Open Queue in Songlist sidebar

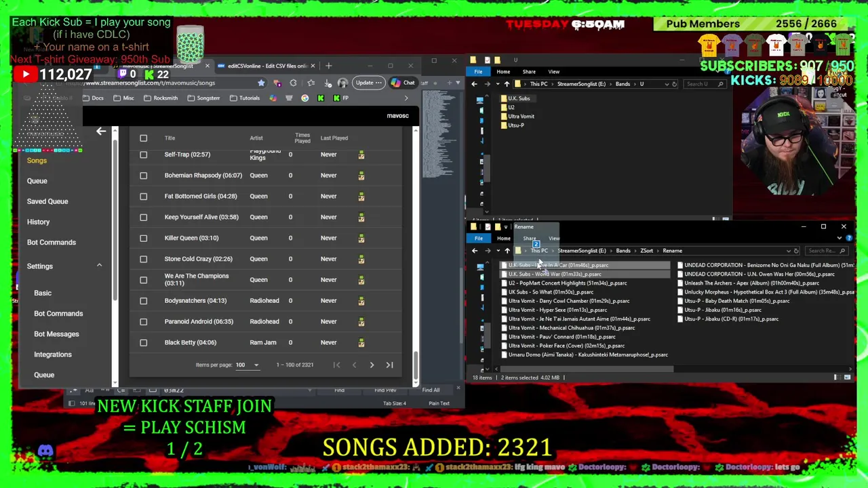click(x=37, y=181)
